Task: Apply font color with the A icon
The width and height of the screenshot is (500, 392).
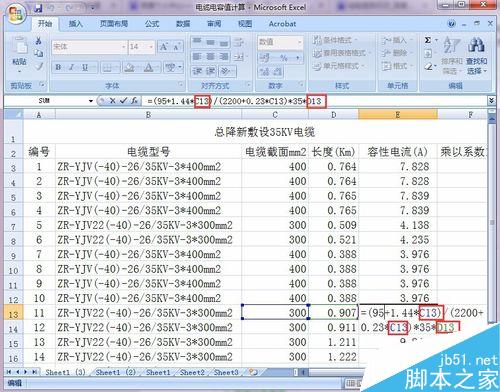Action: point(149,68)
